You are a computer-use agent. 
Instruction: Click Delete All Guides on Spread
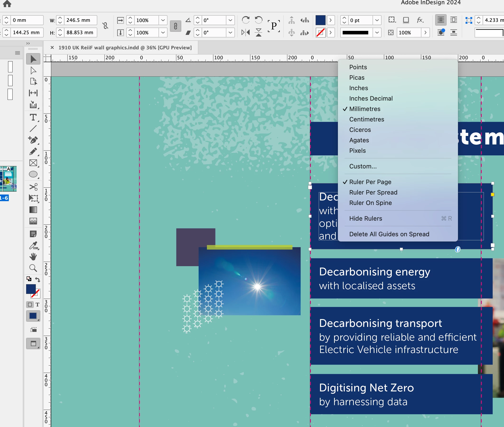pos(389,234)
